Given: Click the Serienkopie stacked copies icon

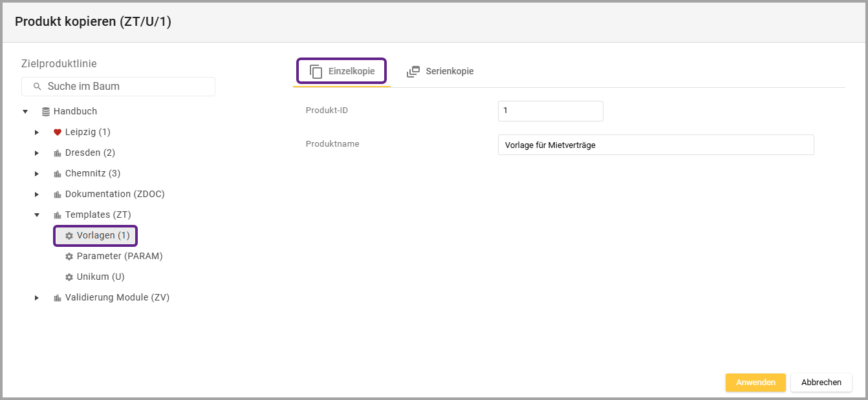Looking at the screenshot, I should pyautogui.click(x=413, y=72).
